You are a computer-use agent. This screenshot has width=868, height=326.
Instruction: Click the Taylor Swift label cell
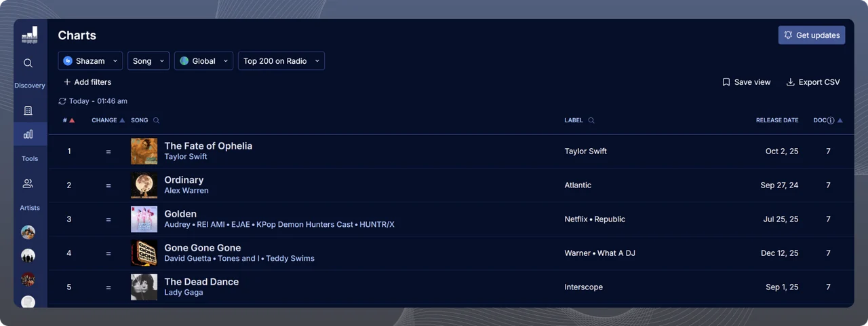586,151
